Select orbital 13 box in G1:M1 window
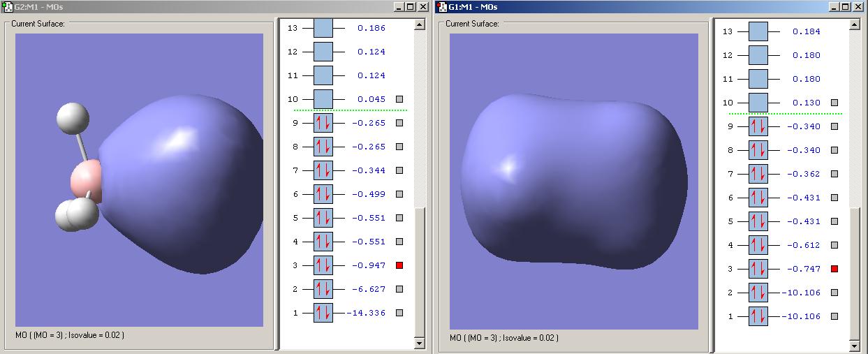The height and width of the screenshot is (354, 868). click(758, 31)
